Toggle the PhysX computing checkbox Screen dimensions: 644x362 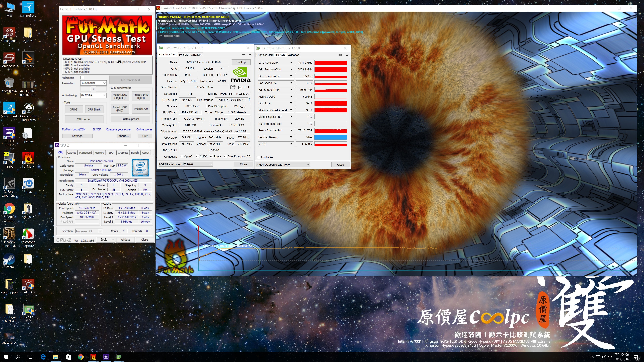(211, 156)
